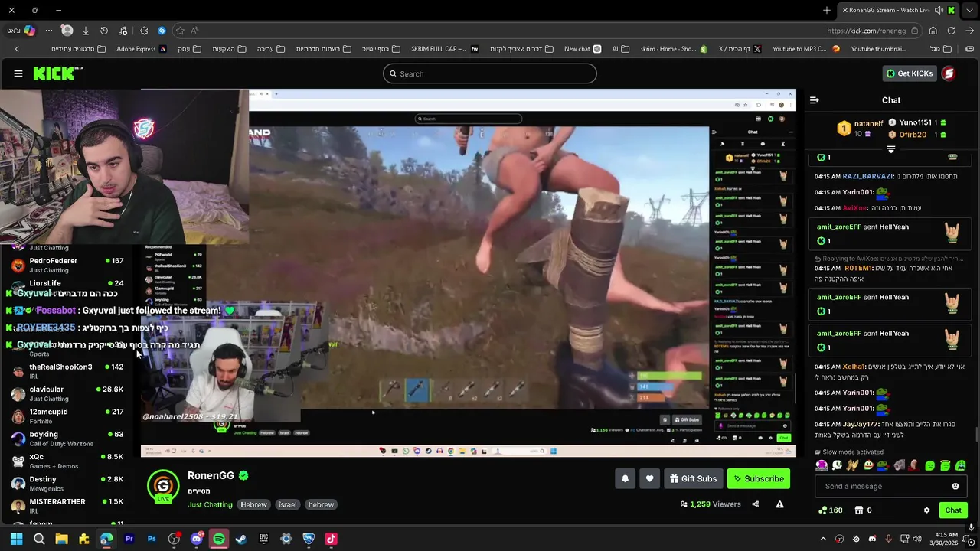Select the RonenGG Stream browser tab
This screenshot has height=551, width=980.
point(900,10)
